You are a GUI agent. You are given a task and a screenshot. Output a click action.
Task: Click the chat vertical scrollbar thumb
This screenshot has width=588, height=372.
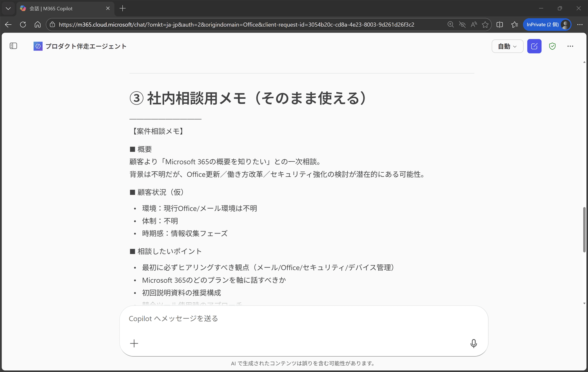[584, 230]
